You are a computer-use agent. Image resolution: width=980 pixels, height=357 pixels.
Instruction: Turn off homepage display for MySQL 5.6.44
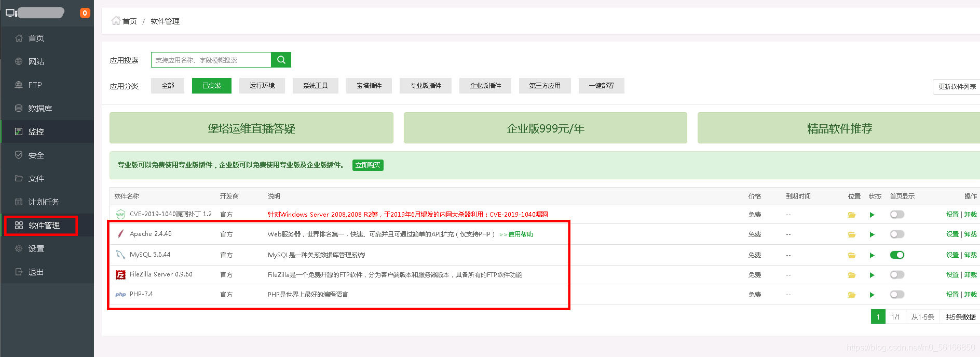coord(897,255)
